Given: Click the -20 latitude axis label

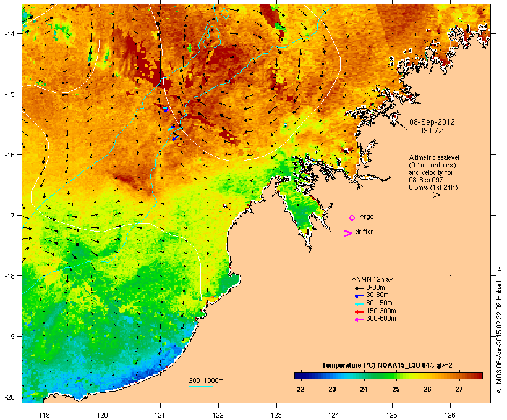Looking at the screenshot, I should (x=9, y=397).
